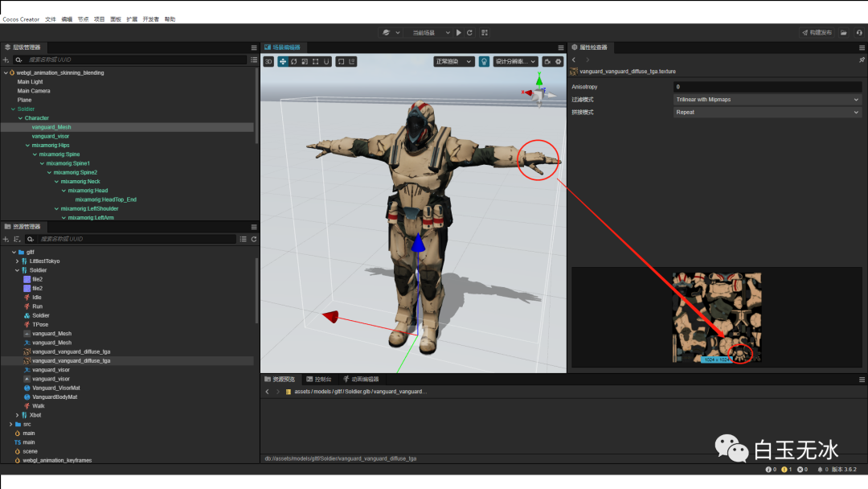The width and height of the screenshot is (868, 489).
Task: Open scene gizmo settings gear icon
Action: coord(559,61)
